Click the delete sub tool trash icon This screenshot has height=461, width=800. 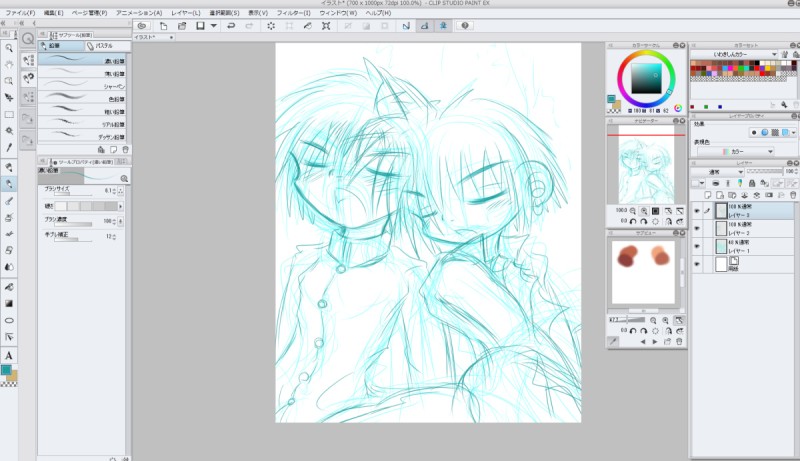tap(125, 149)
